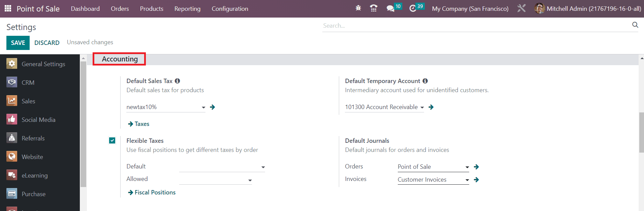Click the eLearning sidebar icon

[x=12, y=175]
